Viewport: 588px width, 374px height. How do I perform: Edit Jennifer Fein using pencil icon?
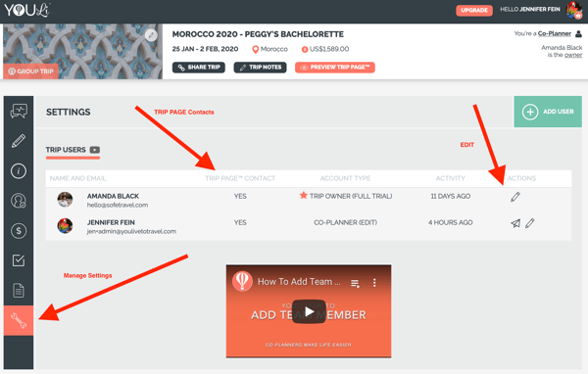click(x=529, y=223)
